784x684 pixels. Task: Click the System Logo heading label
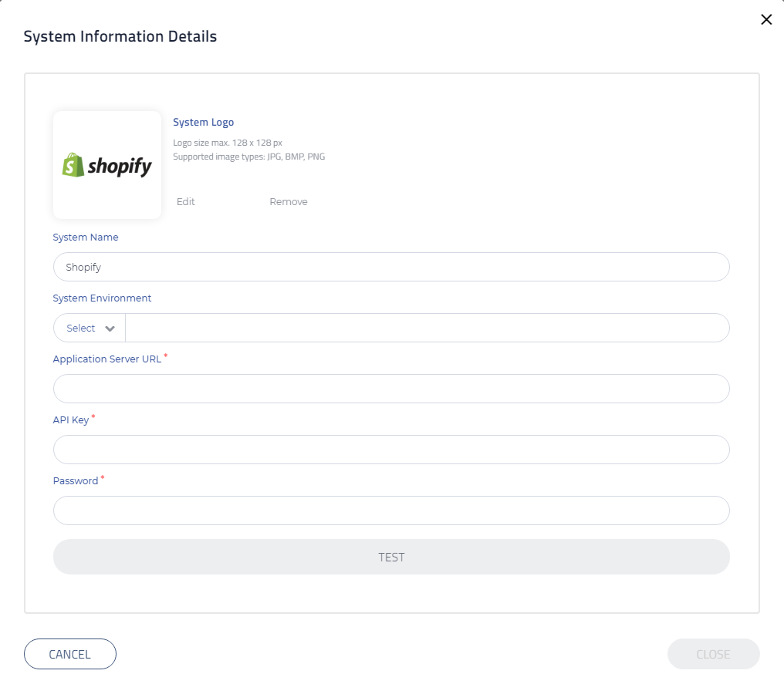click(x=203, y=123)
